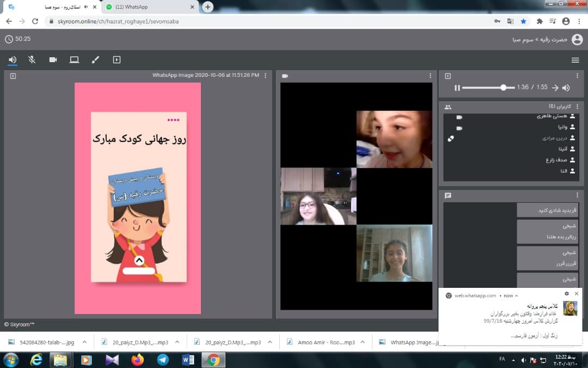Viewport: 588px width, 368px height.
Task: Mute the media player volume icon
Action: pos(566,88)
